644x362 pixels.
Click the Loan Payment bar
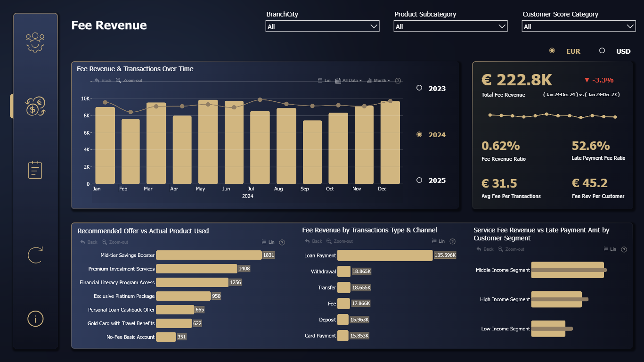[385, 255]
